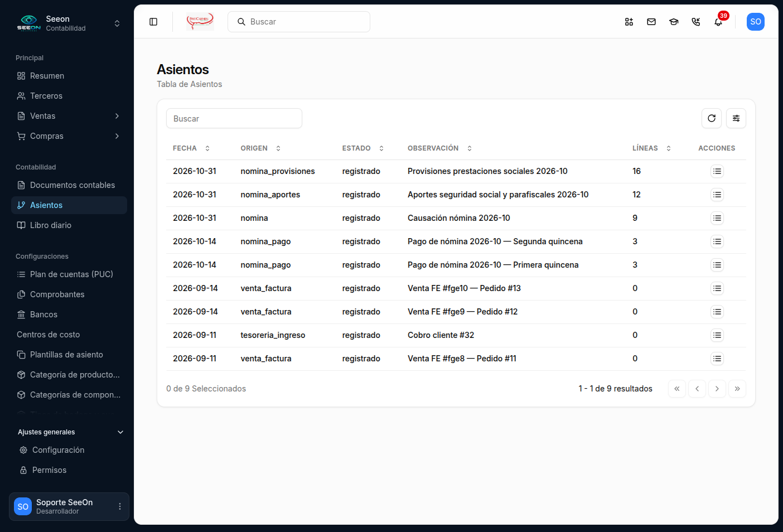Toggle the sidebar panel icon
This screenshot has width=783, height=532.
(153, 22)
